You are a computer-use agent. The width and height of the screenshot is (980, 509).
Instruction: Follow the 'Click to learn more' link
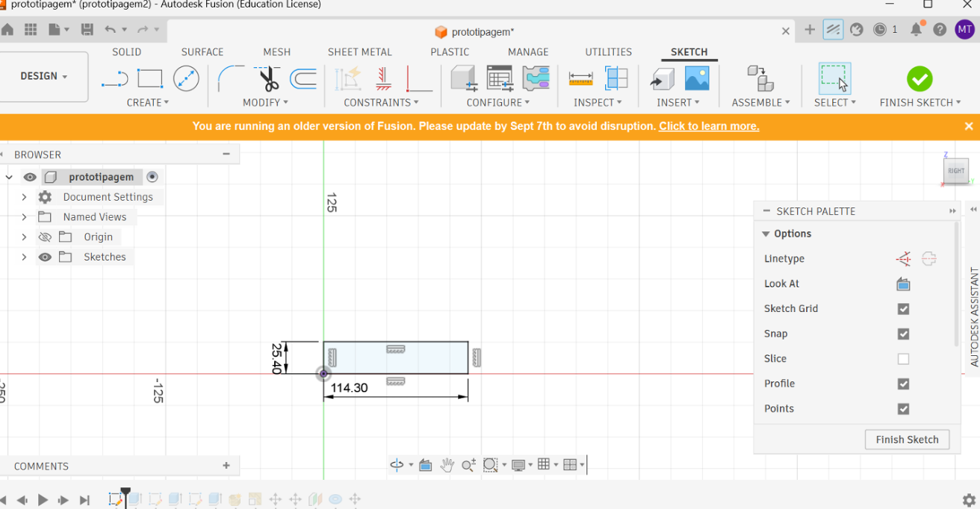(x=709, y=126)
